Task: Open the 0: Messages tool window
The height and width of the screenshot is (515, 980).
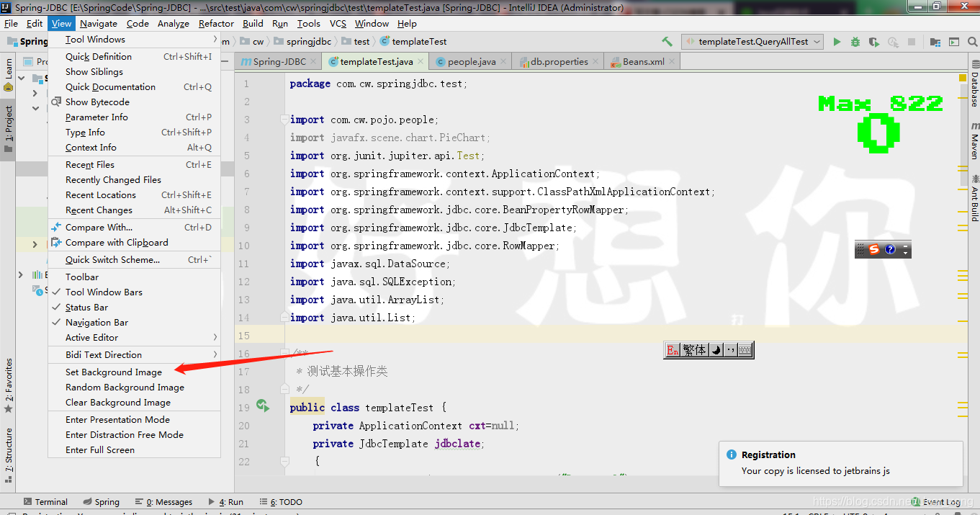Action: click(163, 502)
